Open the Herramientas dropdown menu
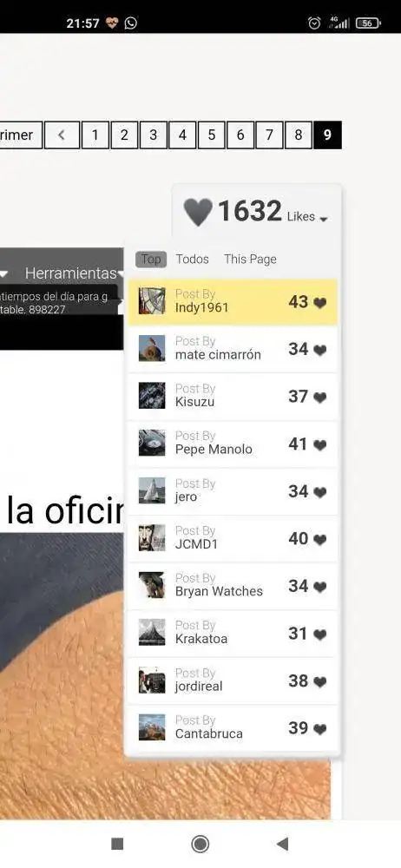The height and width of the screenshot is (868, 401). [x=73, y=273]
